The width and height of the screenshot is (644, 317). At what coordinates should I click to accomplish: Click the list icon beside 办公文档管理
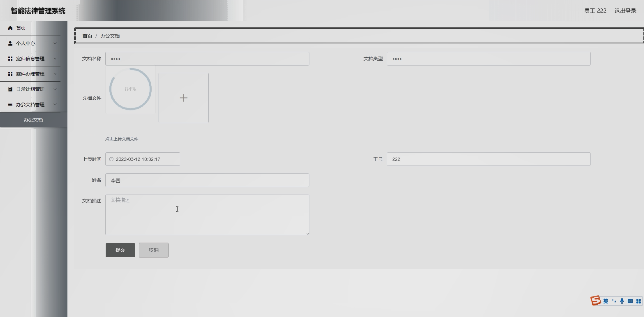tap(10, 105)
